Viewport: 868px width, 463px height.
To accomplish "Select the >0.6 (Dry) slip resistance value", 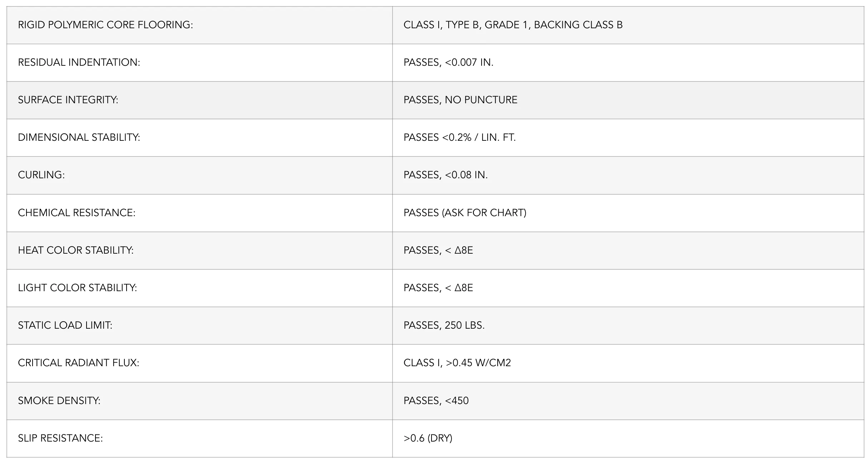I will (x=428, y=438).
